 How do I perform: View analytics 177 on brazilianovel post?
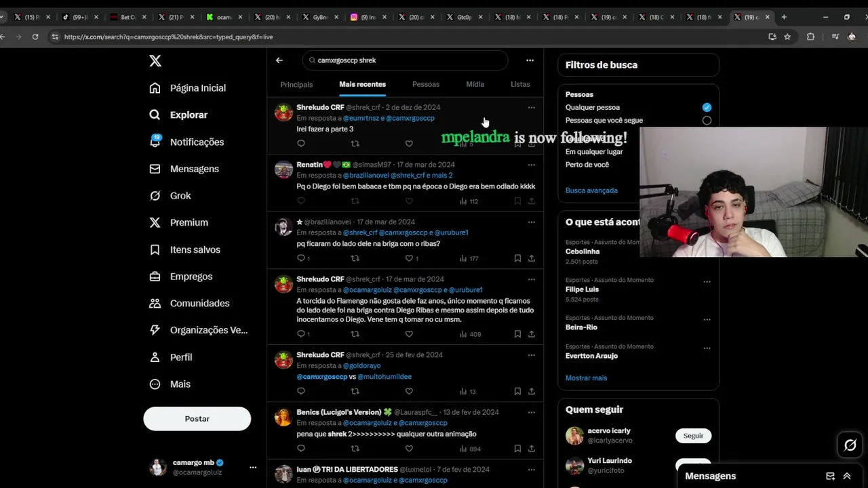pos(469,258)
